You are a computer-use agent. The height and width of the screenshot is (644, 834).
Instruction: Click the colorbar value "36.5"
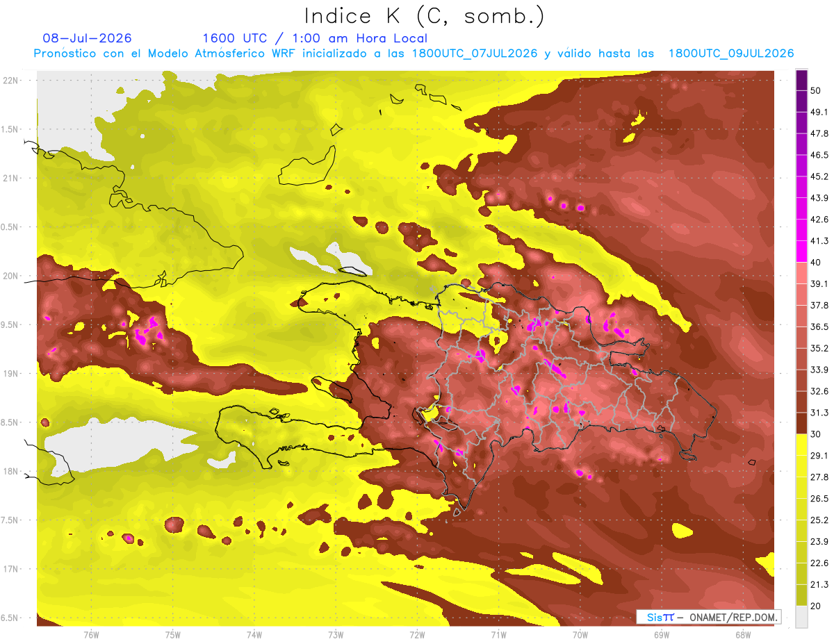coord(819,327)
